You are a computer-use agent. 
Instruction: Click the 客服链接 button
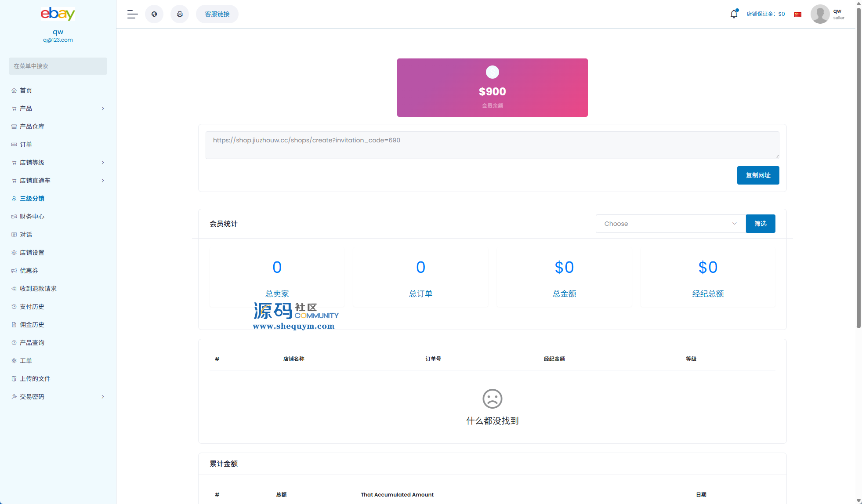tap(217, 14)
